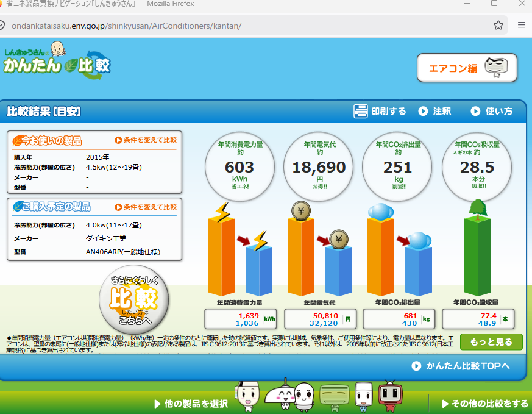Click the 今お使いの製品 leaf header
Viewport: 532px width, 414px height.
point(47,140)
